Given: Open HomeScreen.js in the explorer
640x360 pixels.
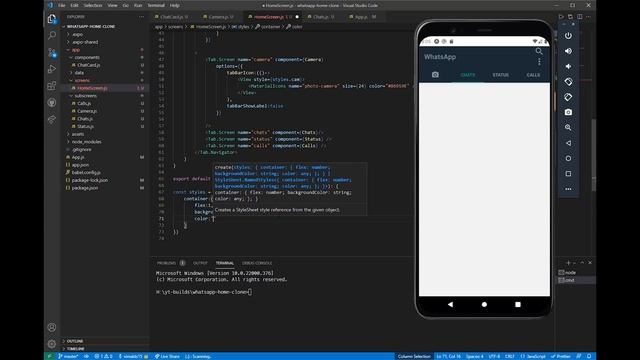Looking at the screenshot, I should (x=105, y=88).
